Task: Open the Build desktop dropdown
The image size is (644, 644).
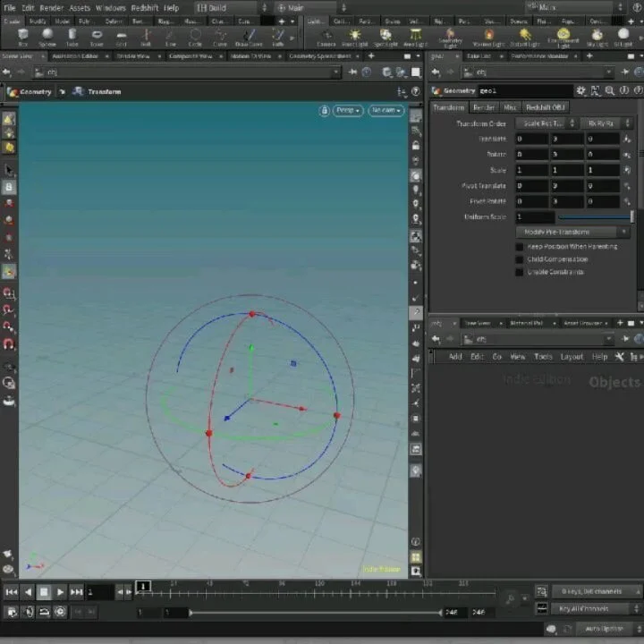Action: (x=232, y=8)
